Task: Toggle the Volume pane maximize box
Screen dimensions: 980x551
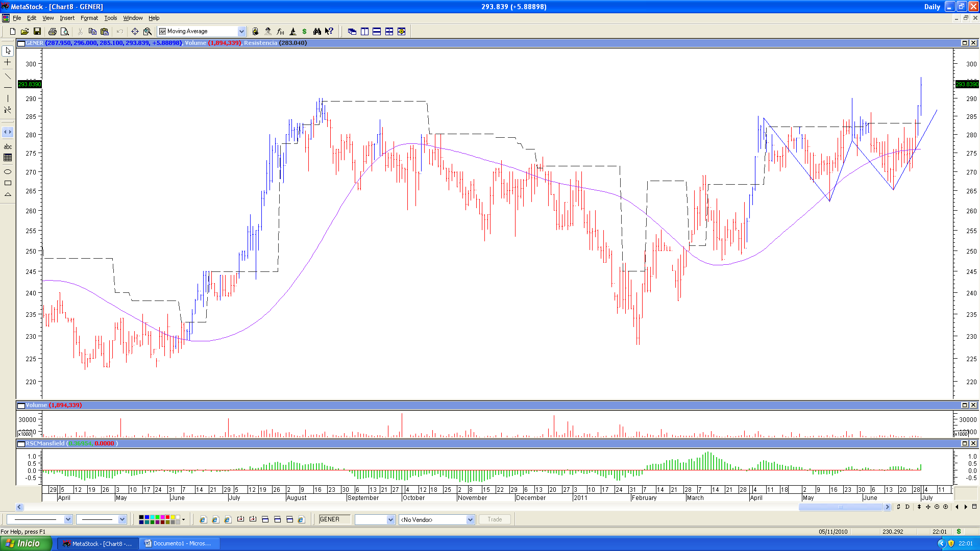Action: [x=965, y=405]
